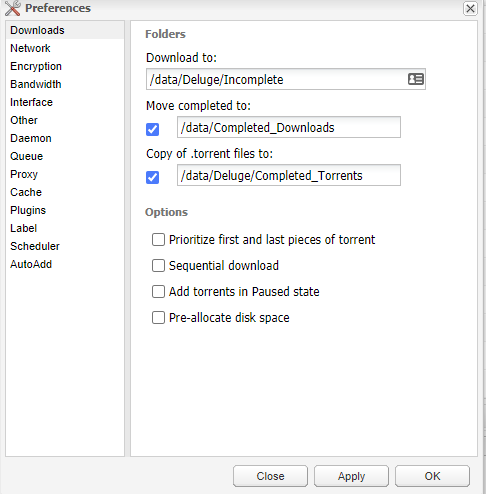Open the Network preferences page

click(x=65, y=48)
